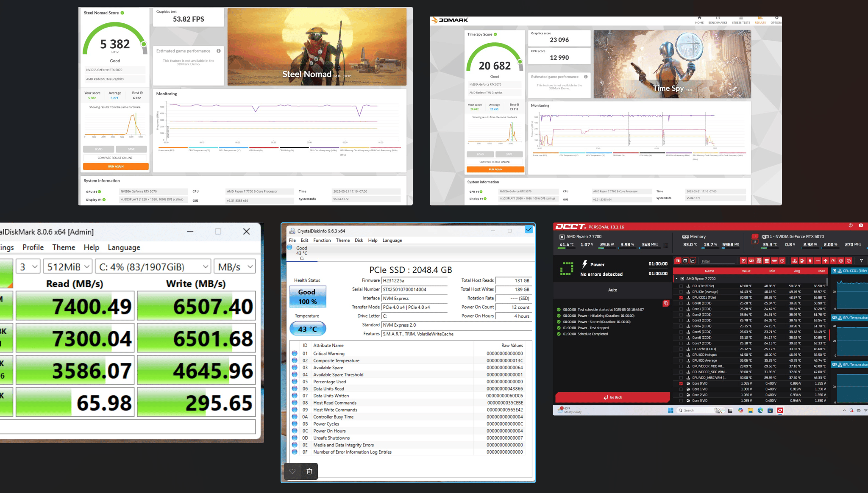Select OCCT combined list-and-graph view icon
Screen dimensions: 868x493
point(678,261)
